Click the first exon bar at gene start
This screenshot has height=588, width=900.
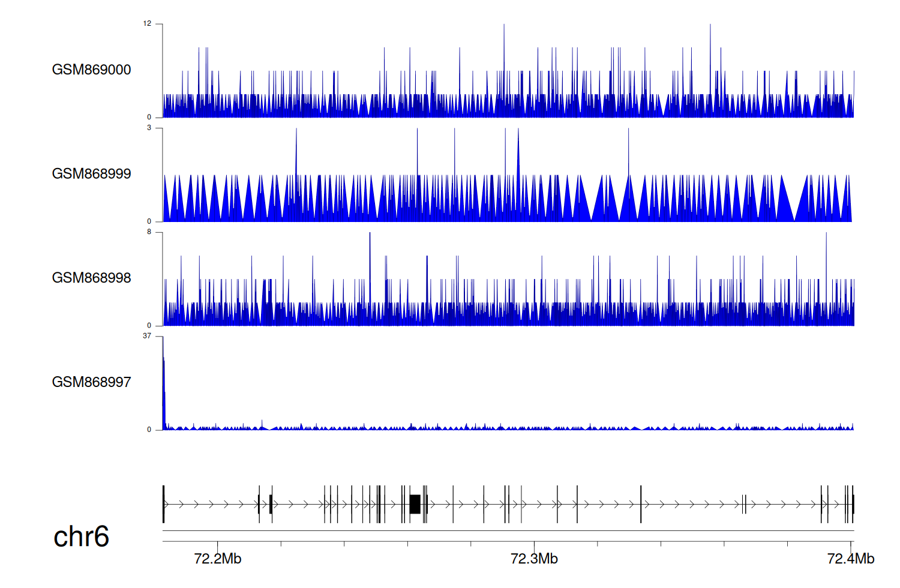(x=163, y=504)
